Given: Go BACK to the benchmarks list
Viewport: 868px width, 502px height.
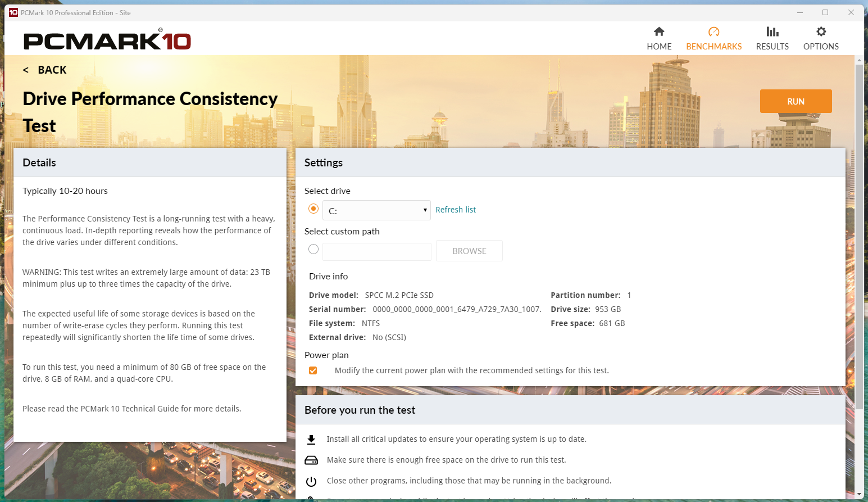Looking at the screenshot, I should tap(45, 70).
